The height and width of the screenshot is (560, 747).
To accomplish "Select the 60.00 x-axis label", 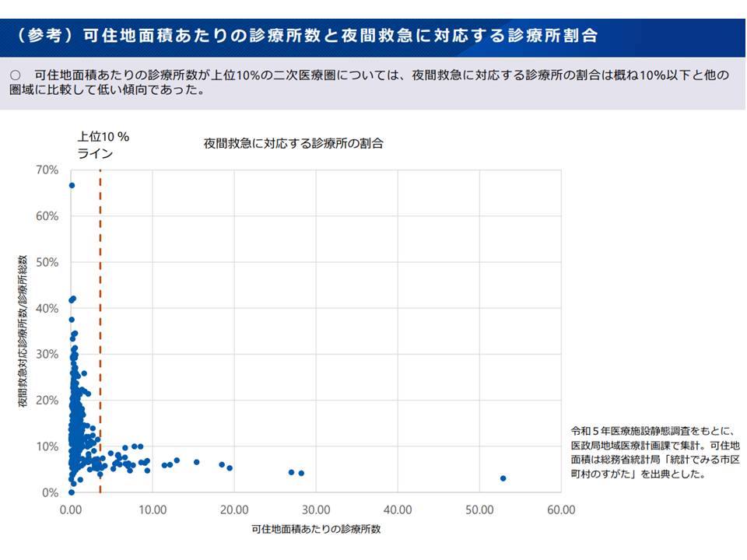I will pos(560,510).
